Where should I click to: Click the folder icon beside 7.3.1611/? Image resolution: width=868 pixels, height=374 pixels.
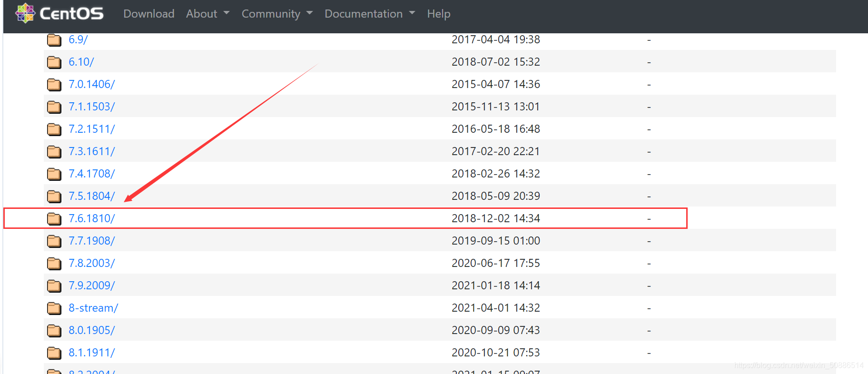click(54, 152)
